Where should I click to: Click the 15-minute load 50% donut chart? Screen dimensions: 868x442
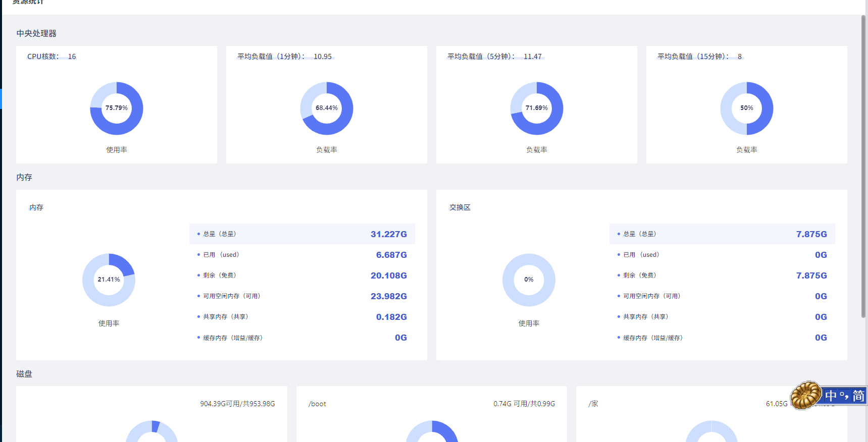(747, 108)
